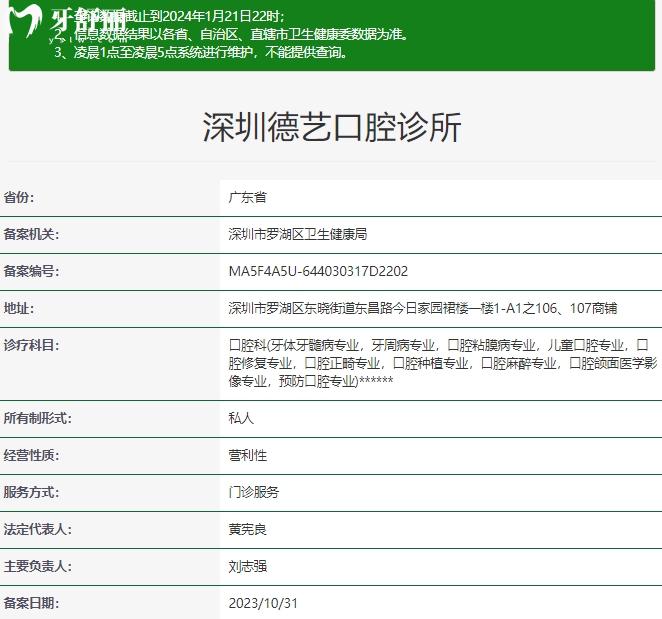Image resolution: width=662 pixels, height=619 pixels.
Task: Select the 省份 label
Action: 19,197
